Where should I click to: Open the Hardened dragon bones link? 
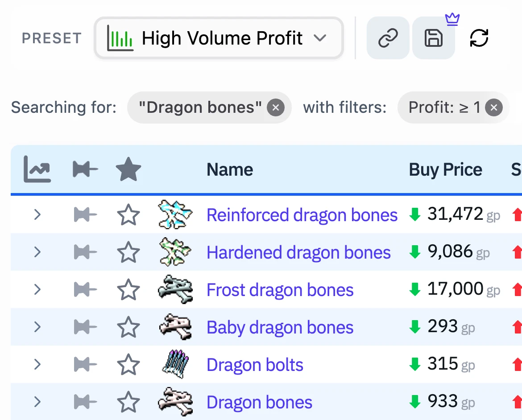point(298,253)
